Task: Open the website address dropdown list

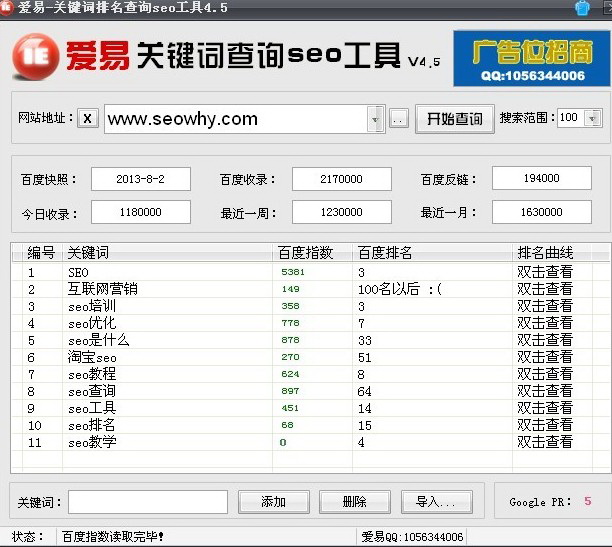Action: click(x=375, y=119)
